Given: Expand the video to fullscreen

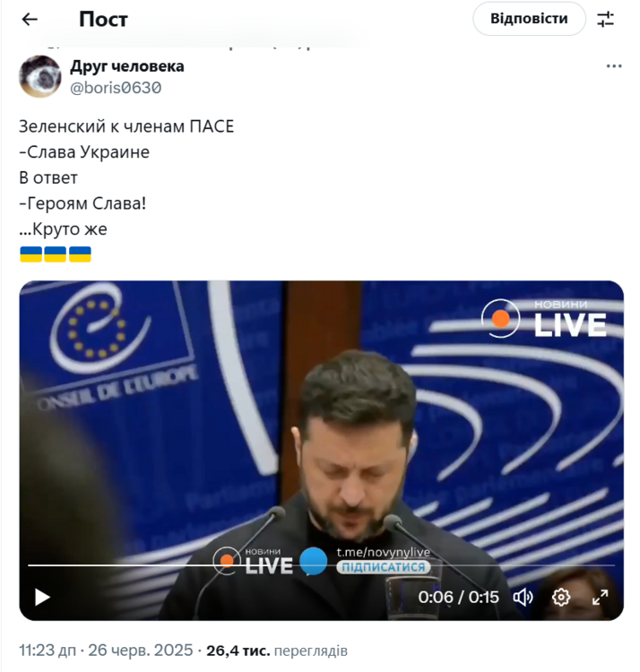Looking at the screenshot, I should pos(600,597).
